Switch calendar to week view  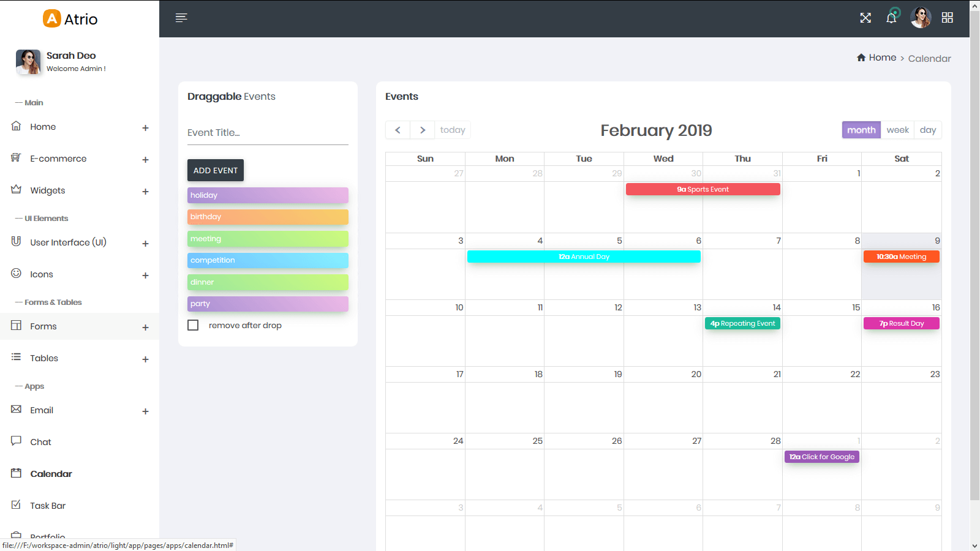coord(897,130)
